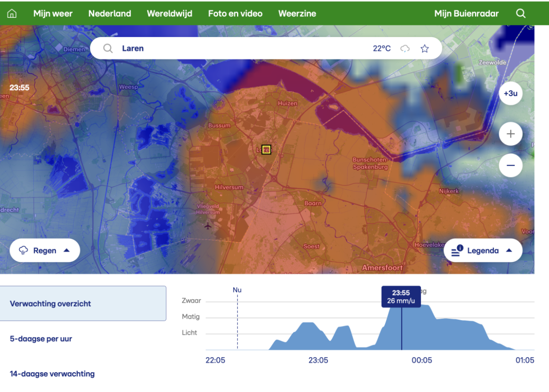549x392 pixels.
Task: Add Laren to favorites with the star
Action: (425, 48)
